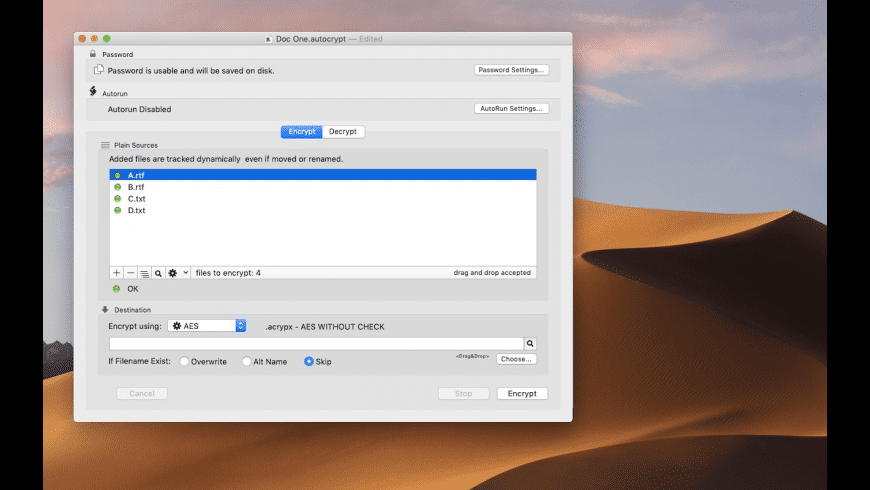Click the magnifier beside destination path field
Screen dimensions: 870x490
click(x=530, y=343)
